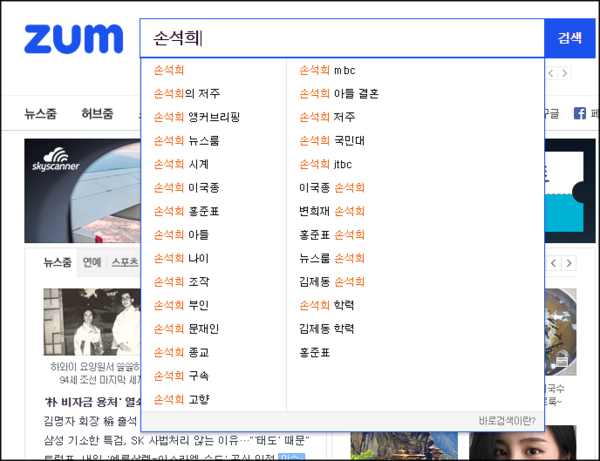Click previous arrow in lower right pager
The width and height of the screenshot is (600, 461).
point(555,263)
